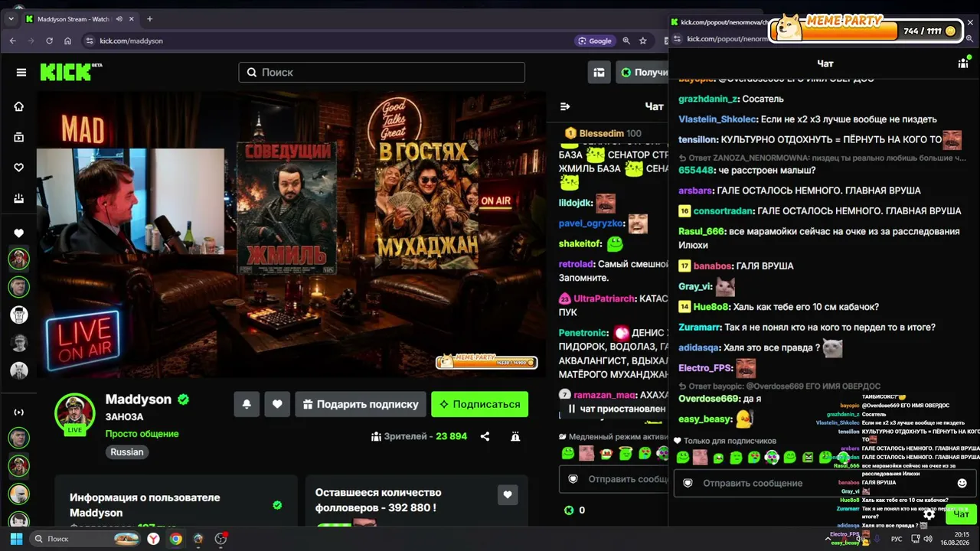
Task: Open the Browse icon in the sidebar
Action: pyautogui.click(x=19, y=137)
